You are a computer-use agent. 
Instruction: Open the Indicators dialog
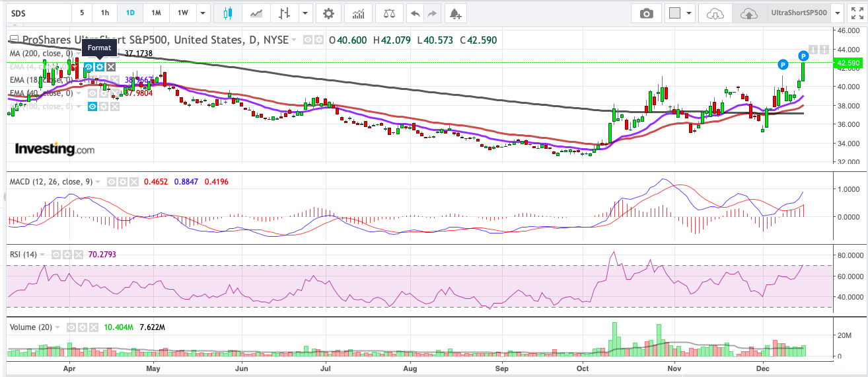click(x=358, y=13)
